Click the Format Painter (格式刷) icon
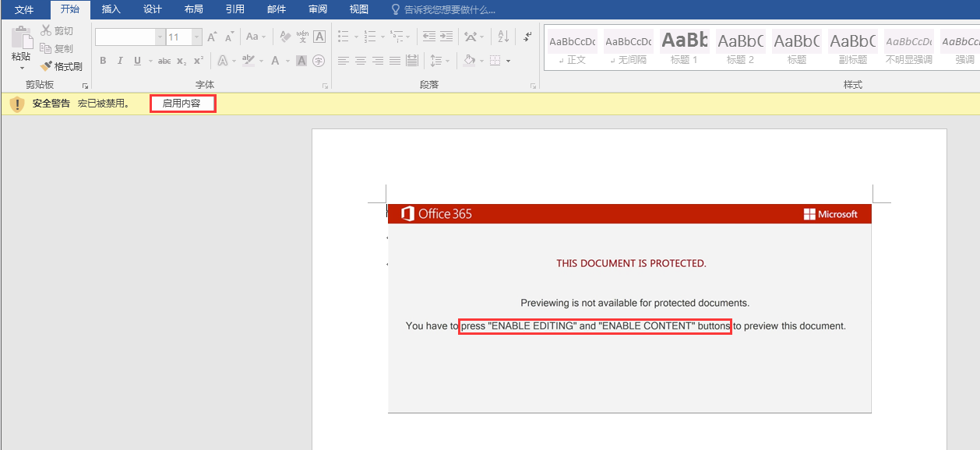 47,67
